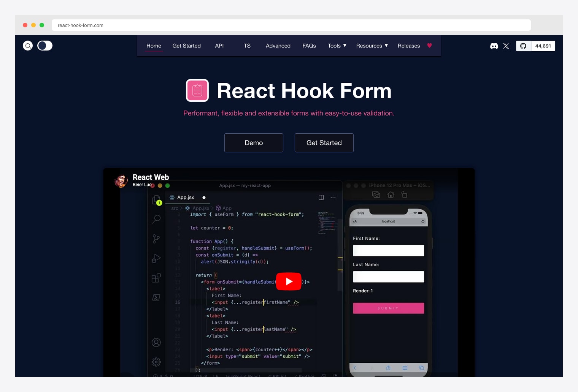Screen dimensions: 578x392
Task: Click the phone browser reload icon
Action: point(422,221)
